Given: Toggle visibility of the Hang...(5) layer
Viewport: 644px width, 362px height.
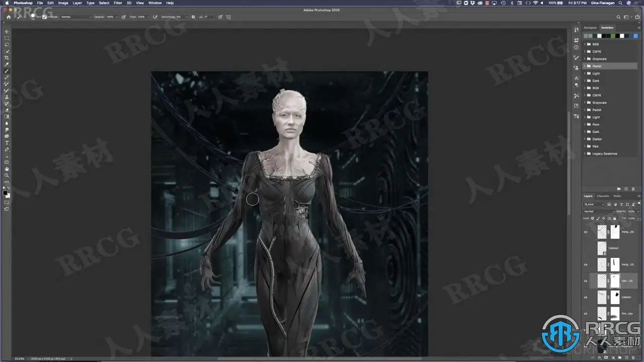Looking at the screenshot, I should click(x=586, y=264).
